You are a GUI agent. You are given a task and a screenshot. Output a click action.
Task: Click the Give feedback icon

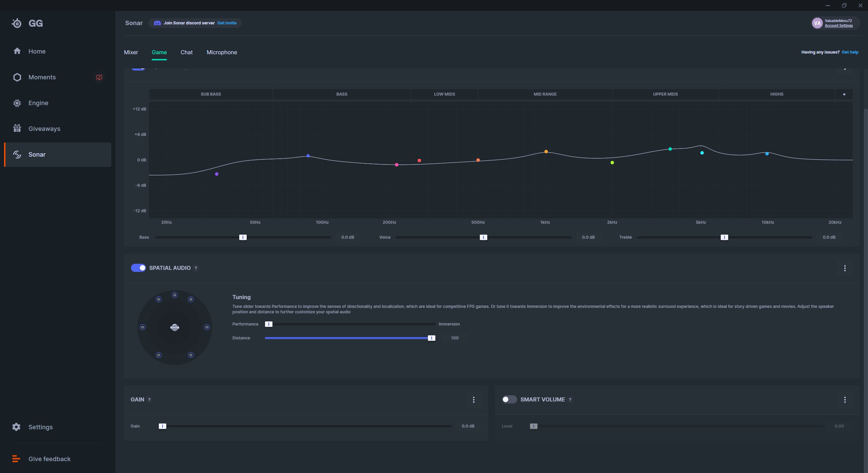tap(16, 459)
